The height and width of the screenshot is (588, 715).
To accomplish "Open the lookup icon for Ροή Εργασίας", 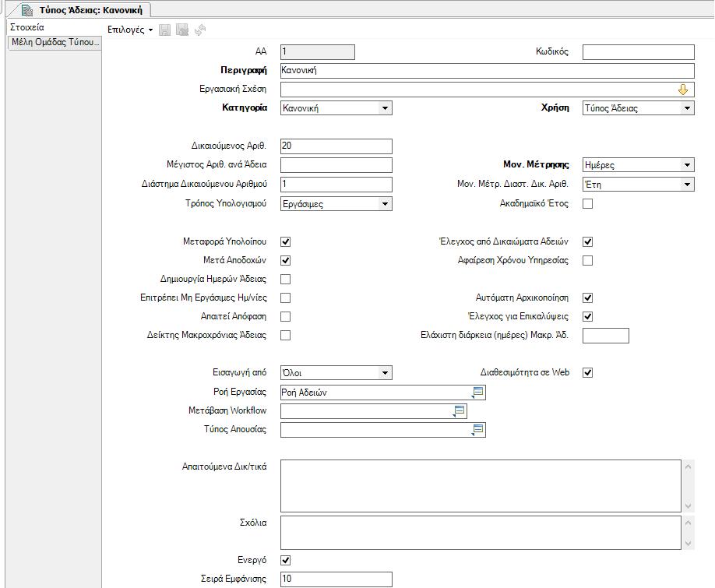I will coord(477,392).
